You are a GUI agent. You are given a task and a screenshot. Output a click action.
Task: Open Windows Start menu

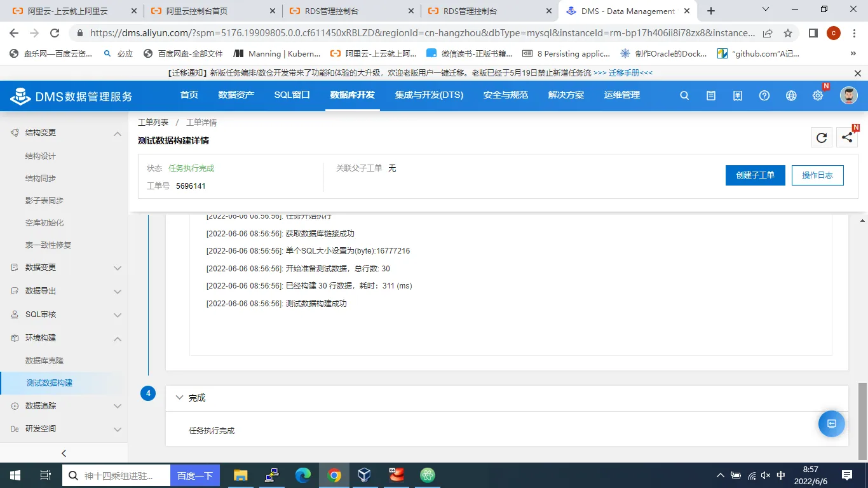pos(15,475)
